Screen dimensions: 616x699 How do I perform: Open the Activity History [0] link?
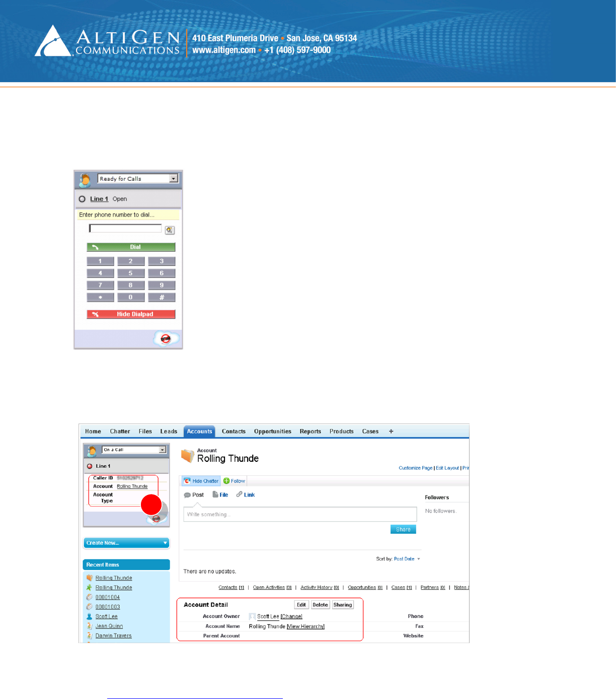tap(320, 588)
